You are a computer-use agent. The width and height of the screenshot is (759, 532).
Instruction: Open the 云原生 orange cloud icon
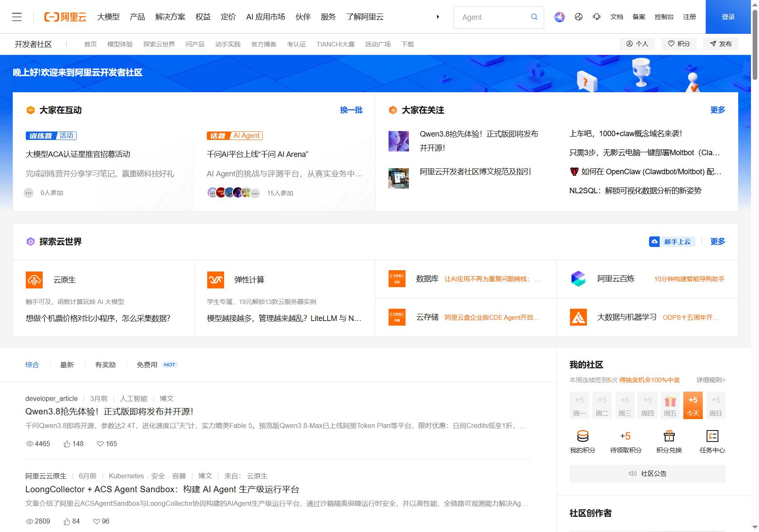34,280
